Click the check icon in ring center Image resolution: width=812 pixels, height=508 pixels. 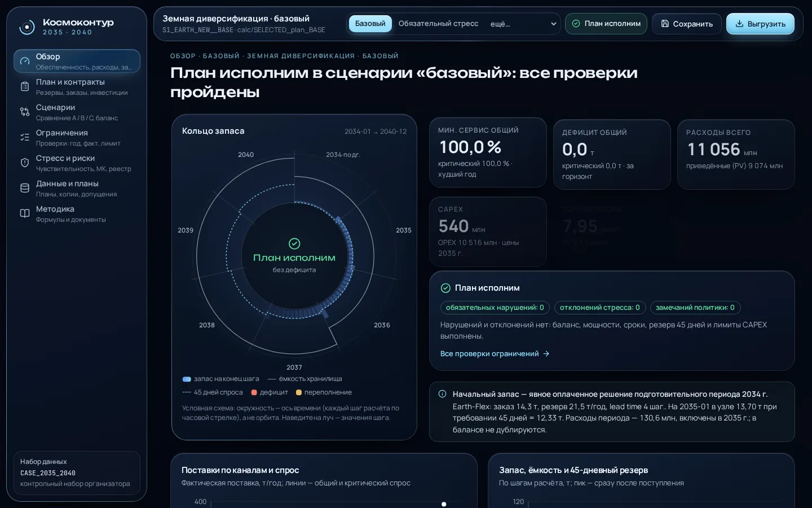pos(294,243)
